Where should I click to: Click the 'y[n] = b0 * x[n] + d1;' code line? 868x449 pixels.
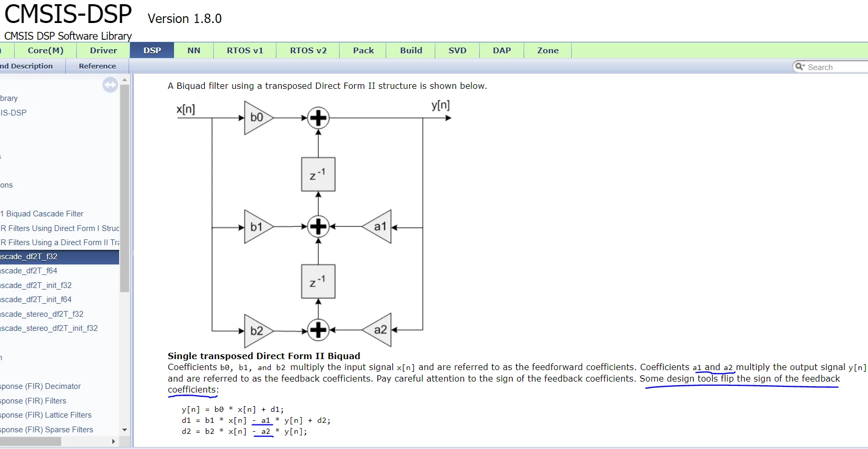(233, 409)
